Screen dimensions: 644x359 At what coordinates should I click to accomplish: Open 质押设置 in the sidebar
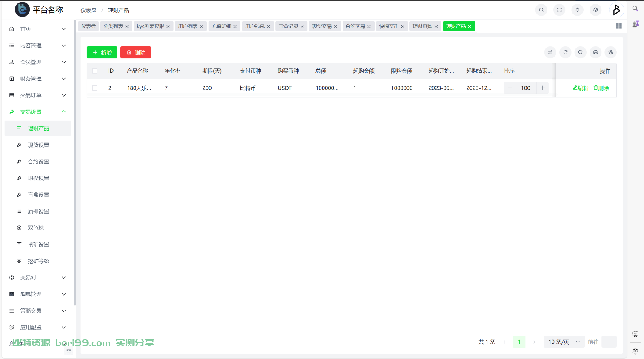(38, 211)
